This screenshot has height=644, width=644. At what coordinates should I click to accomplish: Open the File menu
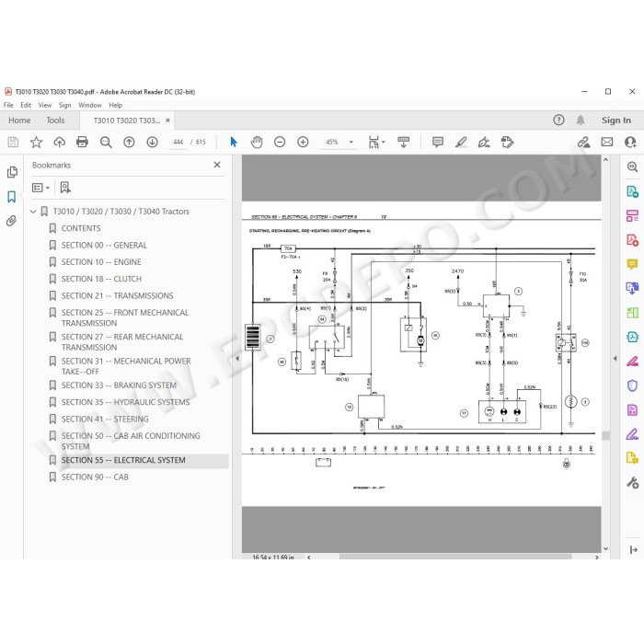click(8, 105)
